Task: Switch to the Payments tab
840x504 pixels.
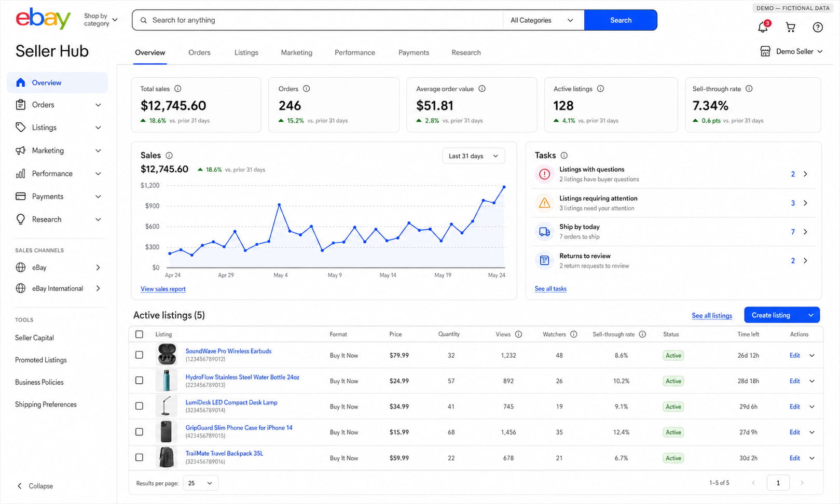Action: tap(414, 52)
